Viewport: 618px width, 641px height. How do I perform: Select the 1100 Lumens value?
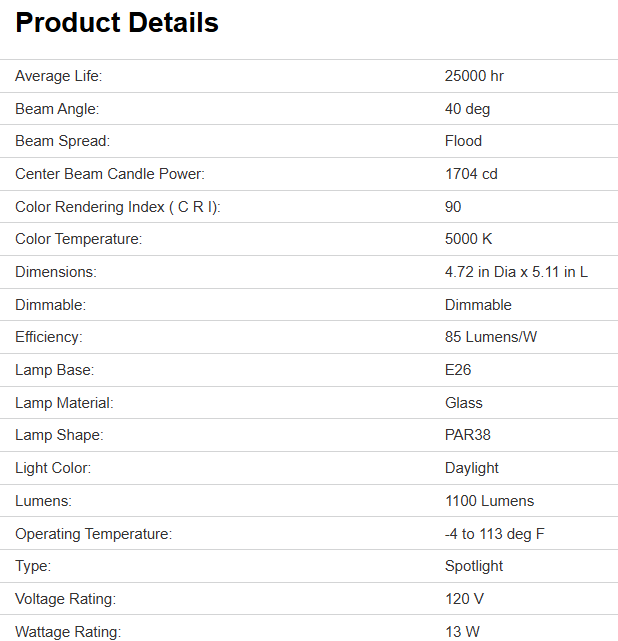point(489,501)
